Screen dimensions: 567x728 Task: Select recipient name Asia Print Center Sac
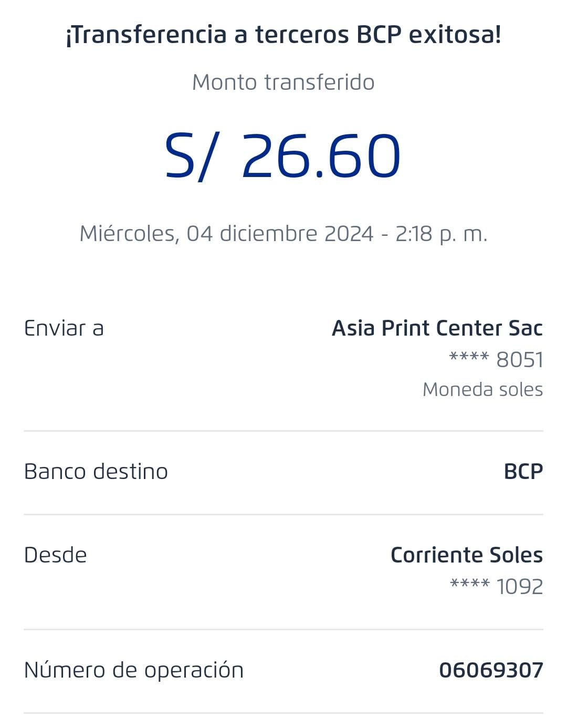437,328
